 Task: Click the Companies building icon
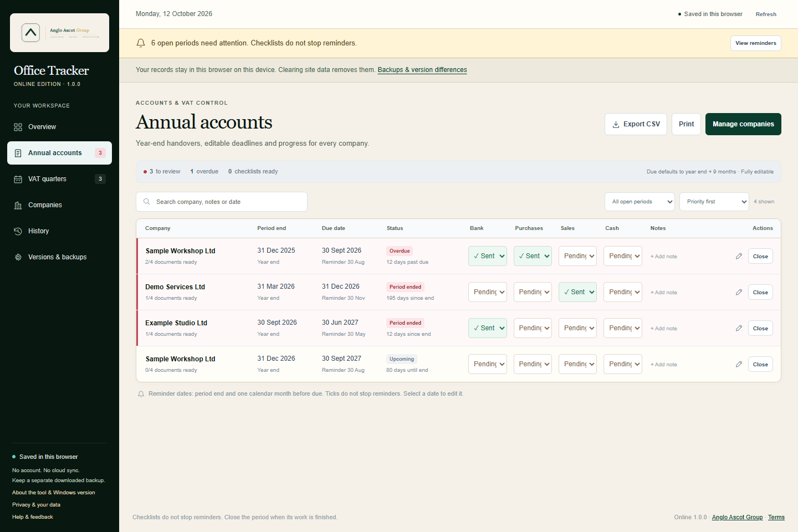(x=18, y=205)
